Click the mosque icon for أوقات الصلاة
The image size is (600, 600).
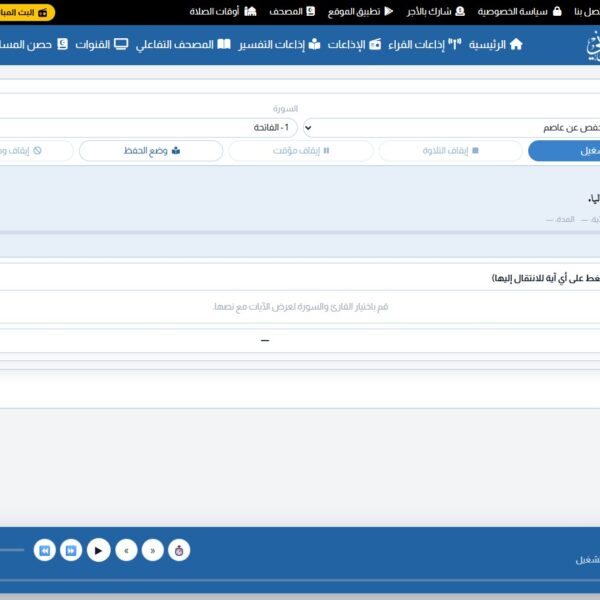pyautogui.click(x=250, y=11)
